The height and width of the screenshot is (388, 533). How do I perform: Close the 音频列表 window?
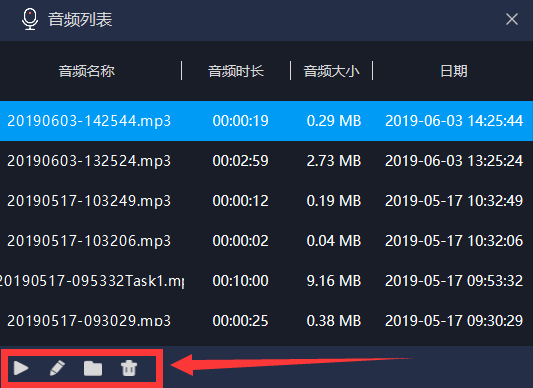coord(512,19)
